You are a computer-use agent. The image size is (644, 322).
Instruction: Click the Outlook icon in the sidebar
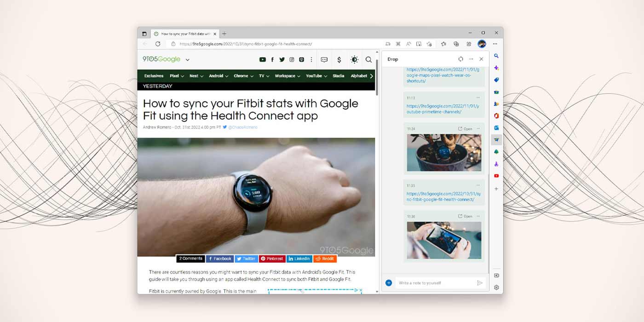click(496, 128)
